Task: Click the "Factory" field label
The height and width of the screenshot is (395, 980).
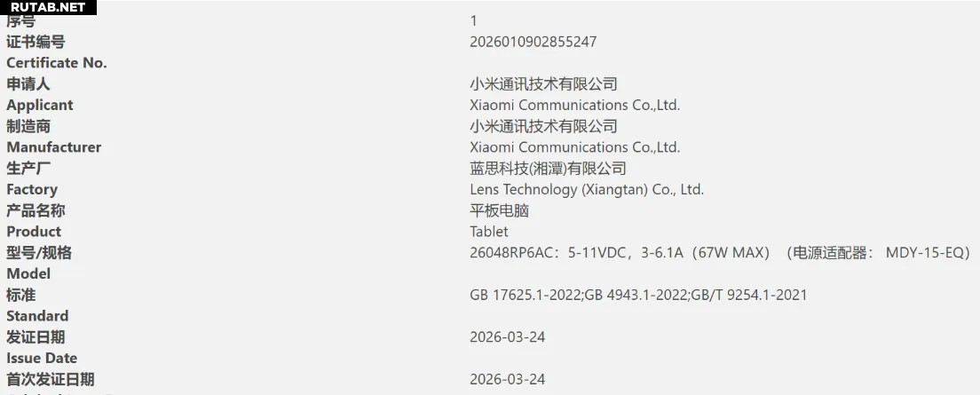Action: coord(32,189)
